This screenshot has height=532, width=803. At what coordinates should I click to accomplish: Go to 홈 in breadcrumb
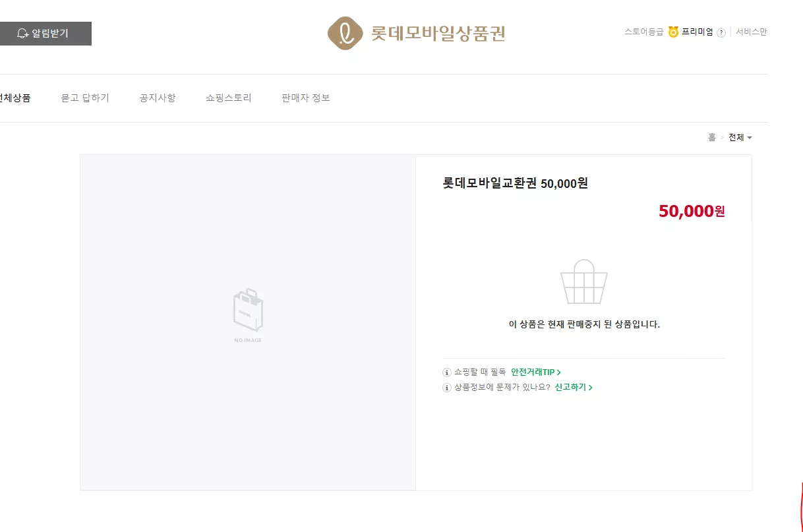[x=712, y=138]
